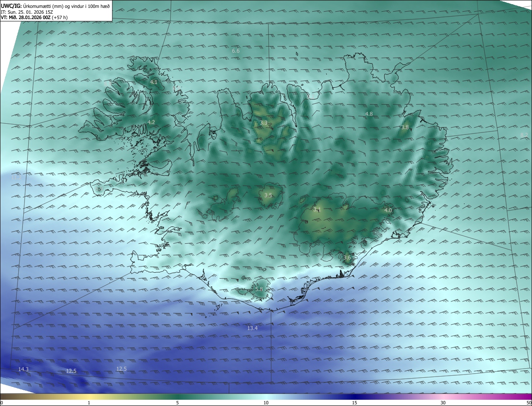Click the 8.2 value label offshore east
Viewport: 532px width, 406px height.
coord(524,135)
